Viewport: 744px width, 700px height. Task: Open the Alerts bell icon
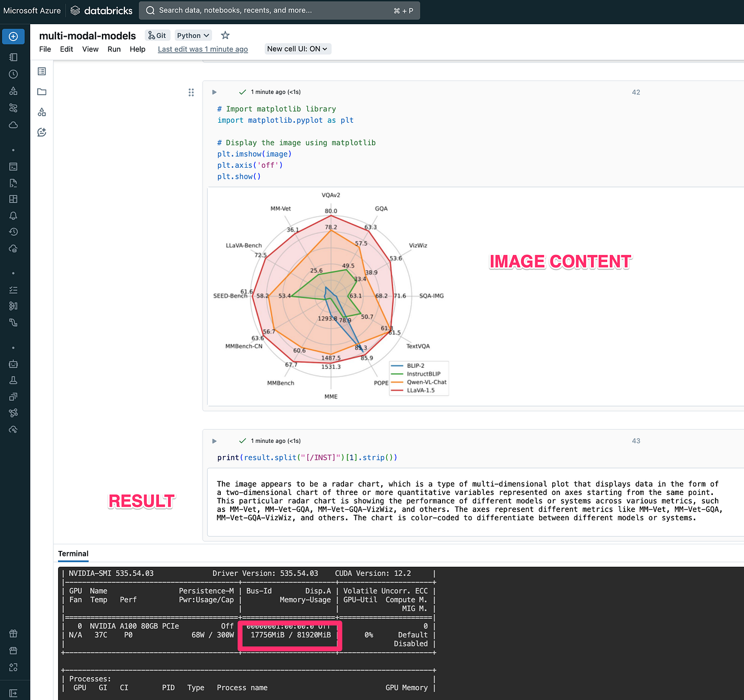(x=13, y=215)
